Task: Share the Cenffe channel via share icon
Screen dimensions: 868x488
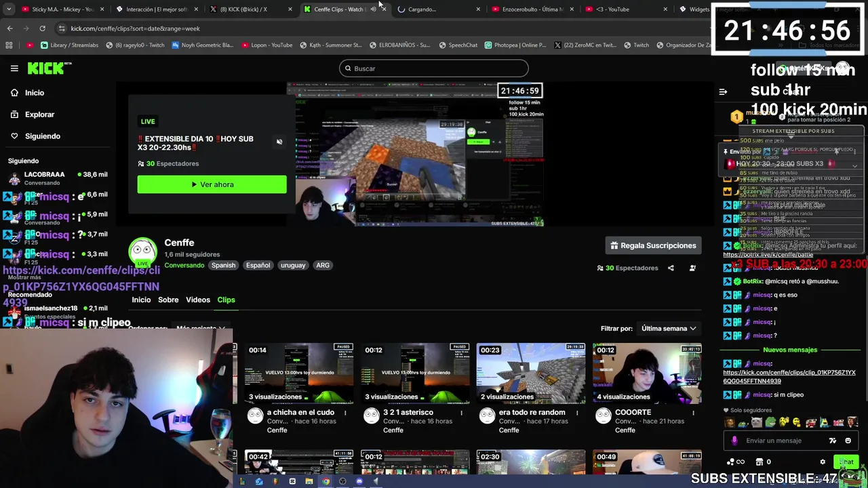Action: [x=671, y=268]
